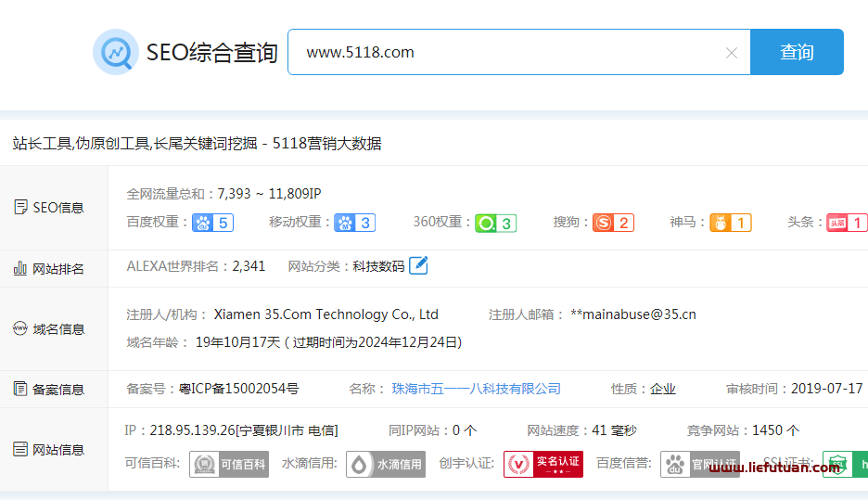This screenshot has width=868, height=500.
Task: Click the 网站速度 41 毫秒 value
Action: coord(614,430)
